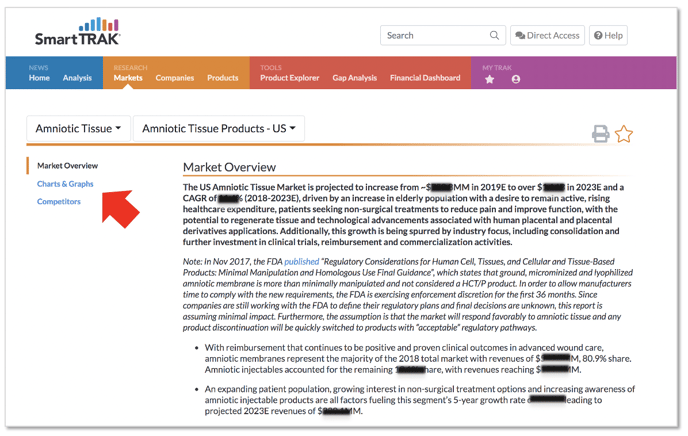The height and width of the screenshot is (436, 688).
Task: Focus the Search input field
Action: (443, 36)
